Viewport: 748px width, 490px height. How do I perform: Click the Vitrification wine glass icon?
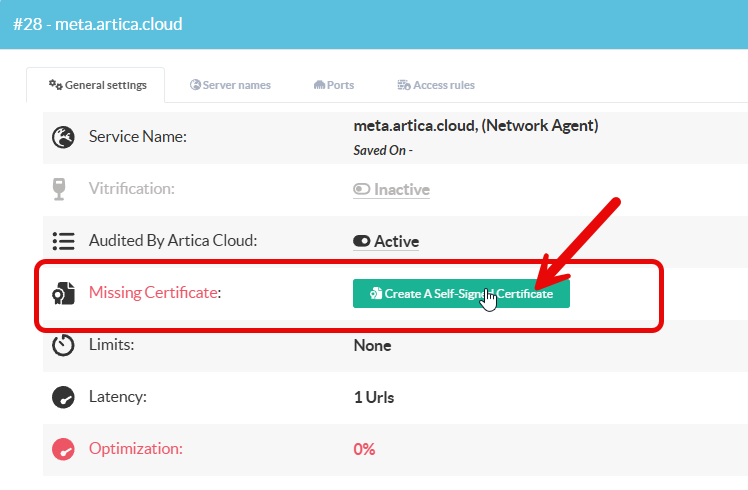click(x=62, y=189)
